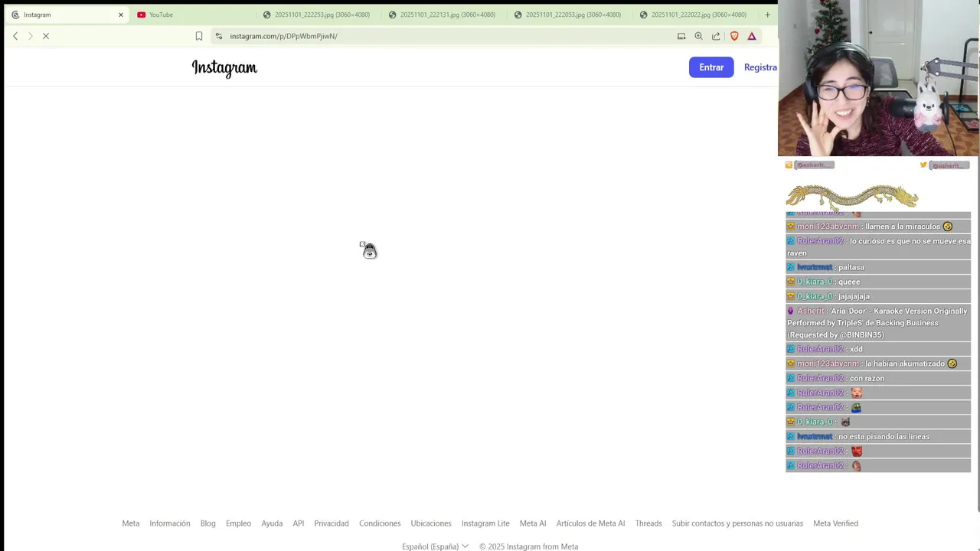Open the API footer link
This screenshot has width=980, height=551.
pyautogui.click(x=299, y=523)
